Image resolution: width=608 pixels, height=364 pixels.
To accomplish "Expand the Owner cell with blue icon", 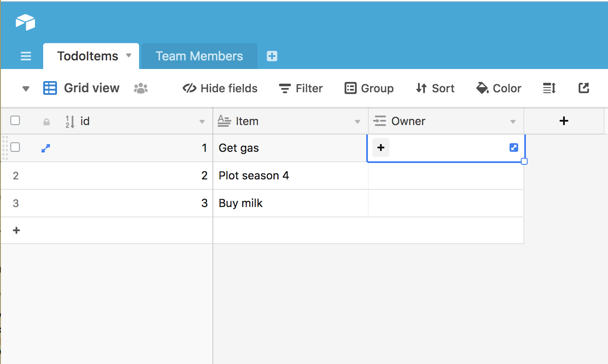I will point(513,147).
